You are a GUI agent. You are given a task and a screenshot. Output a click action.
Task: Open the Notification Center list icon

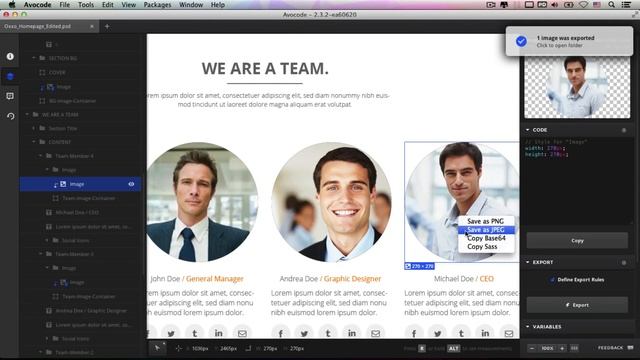627,4
